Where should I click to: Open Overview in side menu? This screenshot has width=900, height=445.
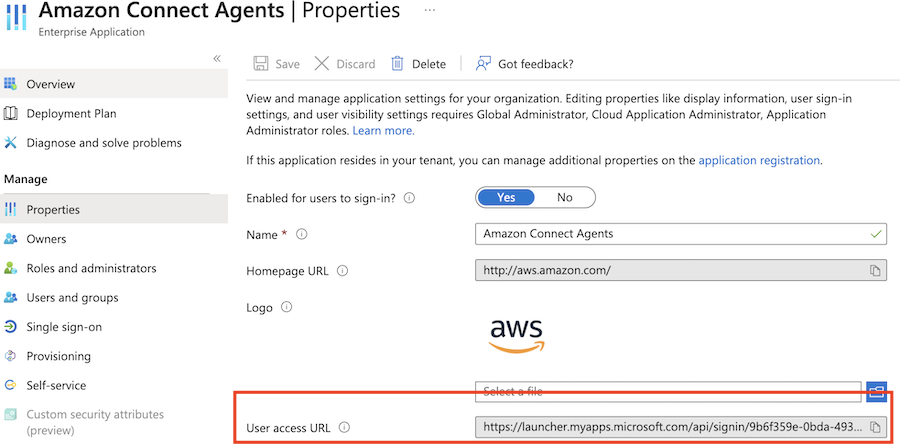tap(50, 84)
